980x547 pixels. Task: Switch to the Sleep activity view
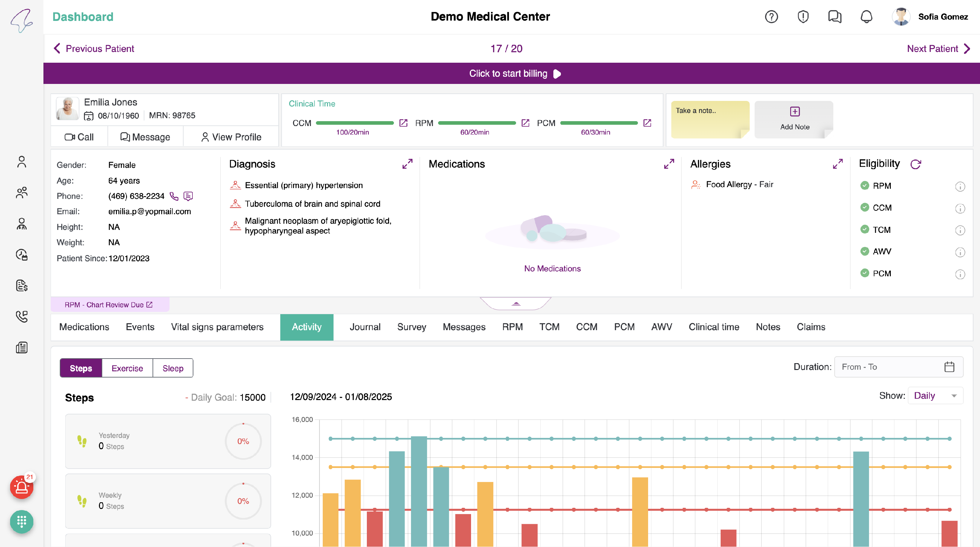(173, 368)
